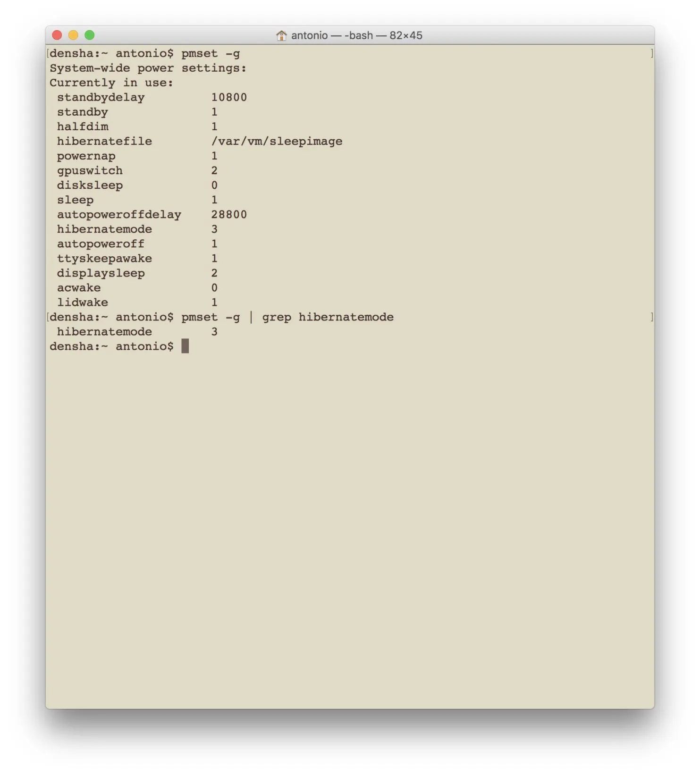This screenshot has height=774, width=700.
Task: Click the window title 'antonio — -bash — 82×45'
Action: [x=356, y=35]
